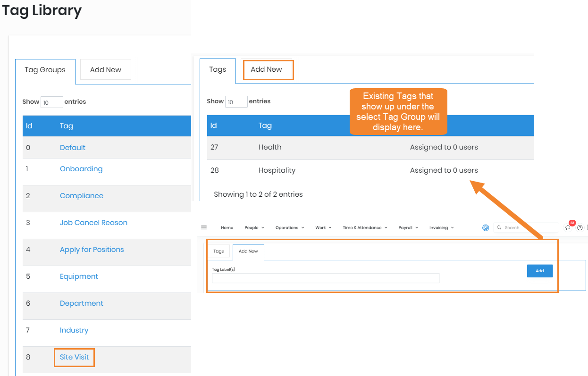The height and width of the screenshot is (376, 588).
Task: Select the Job Cancel Reason link
Action: (x=93, y=223)
